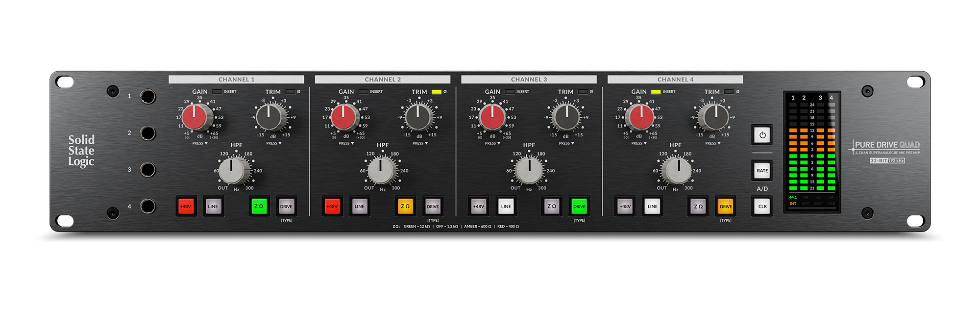
Task: Click the CHANNEL 1 label strip
Action: (236, 79)
